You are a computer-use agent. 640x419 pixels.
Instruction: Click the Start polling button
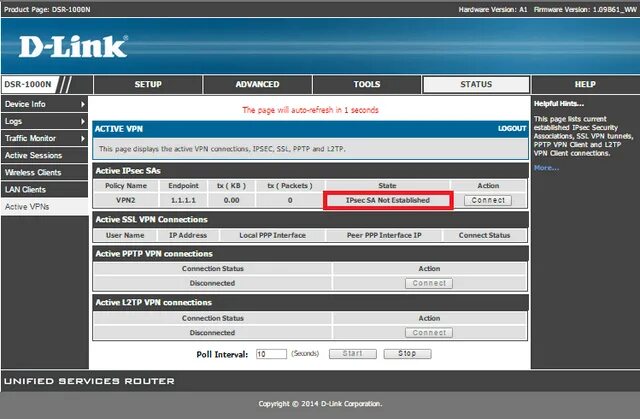pyautogui.click(x=353, y=354)
